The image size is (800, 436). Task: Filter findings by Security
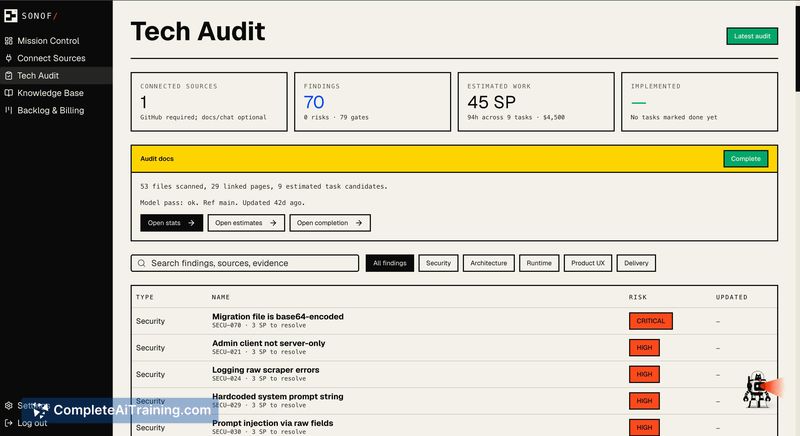(x=438, y=263)
